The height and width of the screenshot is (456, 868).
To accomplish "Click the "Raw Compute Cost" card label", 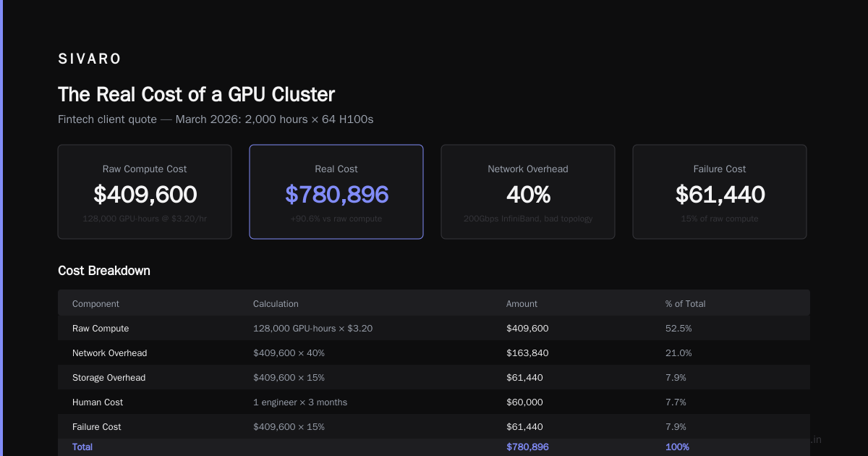I will pyautogui.click(x=145, y=169).
